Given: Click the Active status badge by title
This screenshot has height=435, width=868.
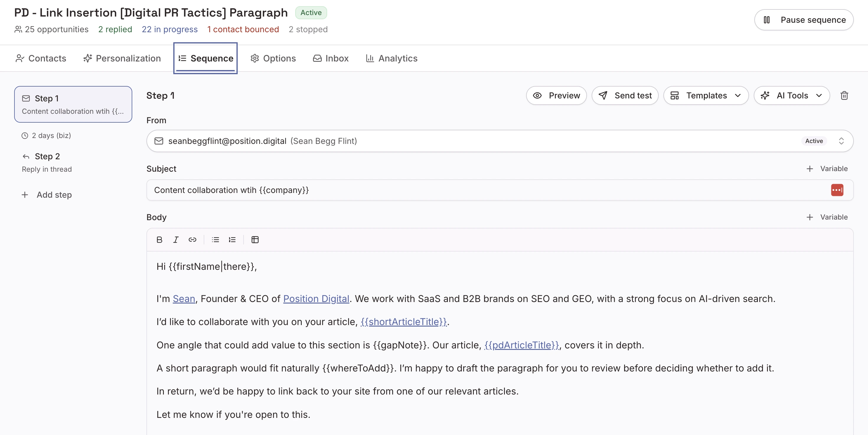Looking at the screenshot, I should tap(311, 12).
